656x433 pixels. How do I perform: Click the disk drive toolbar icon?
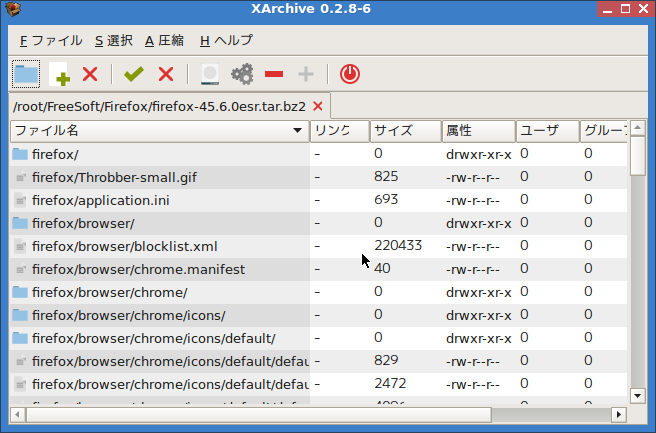[x=210, y=74]
